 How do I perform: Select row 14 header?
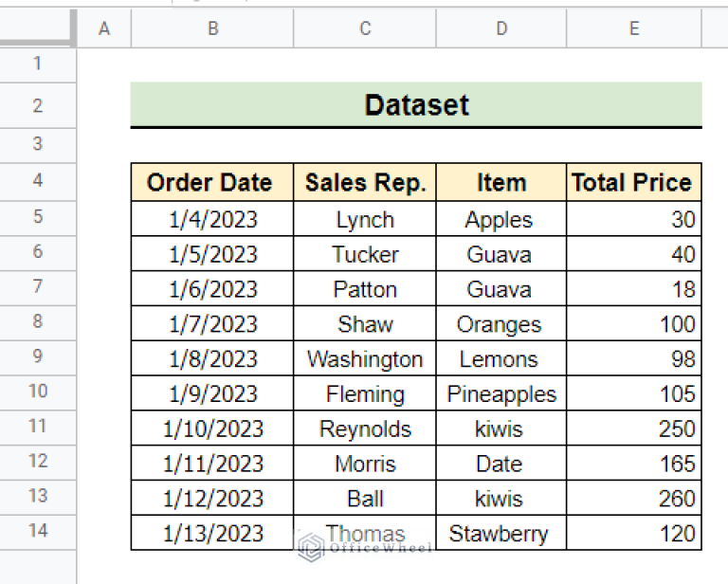[38, 531]
